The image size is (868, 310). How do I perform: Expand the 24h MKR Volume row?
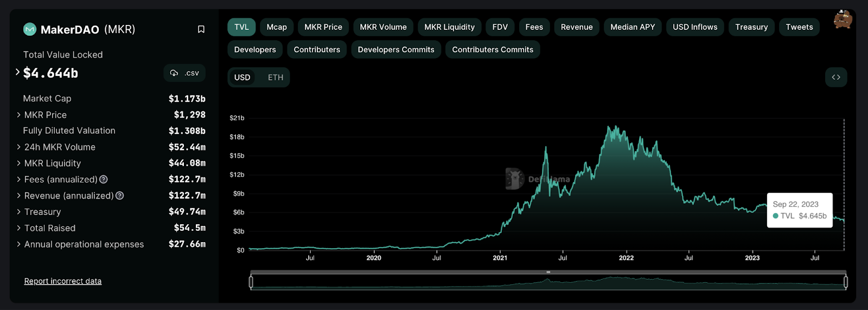18,147
